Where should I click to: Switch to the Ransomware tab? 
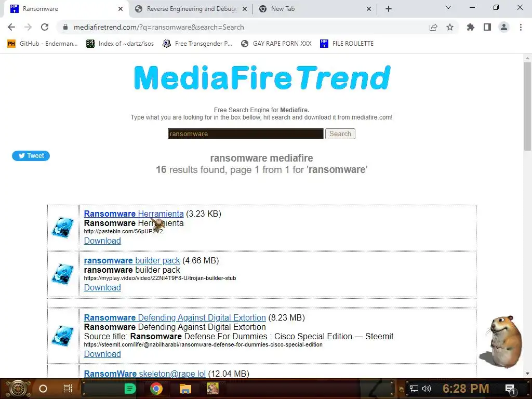[66, 9]
